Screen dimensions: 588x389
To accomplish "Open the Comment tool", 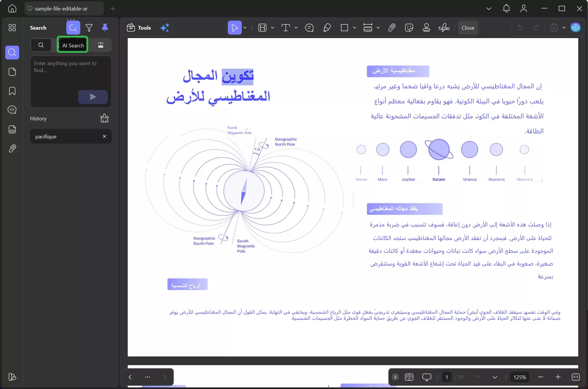I will [309, 28].
